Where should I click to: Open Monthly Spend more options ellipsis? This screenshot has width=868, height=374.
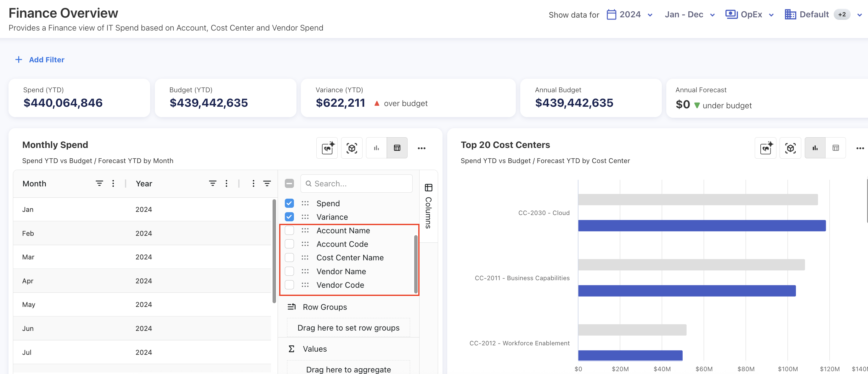tap(421, 148)
